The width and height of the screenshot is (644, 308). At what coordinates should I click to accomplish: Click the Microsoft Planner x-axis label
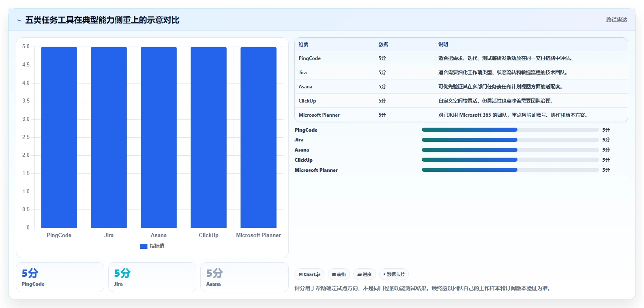[258, 235]
